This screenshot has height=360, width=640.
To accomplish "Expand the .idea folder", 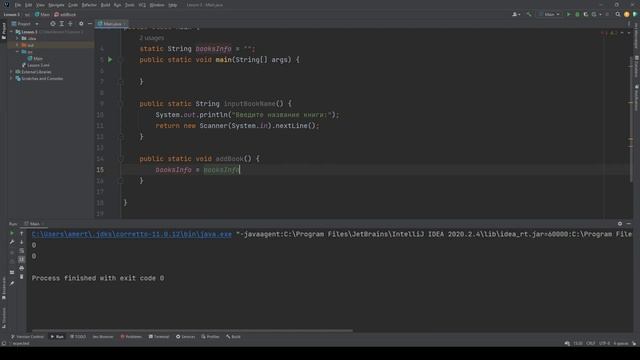I will coord(18,38).
